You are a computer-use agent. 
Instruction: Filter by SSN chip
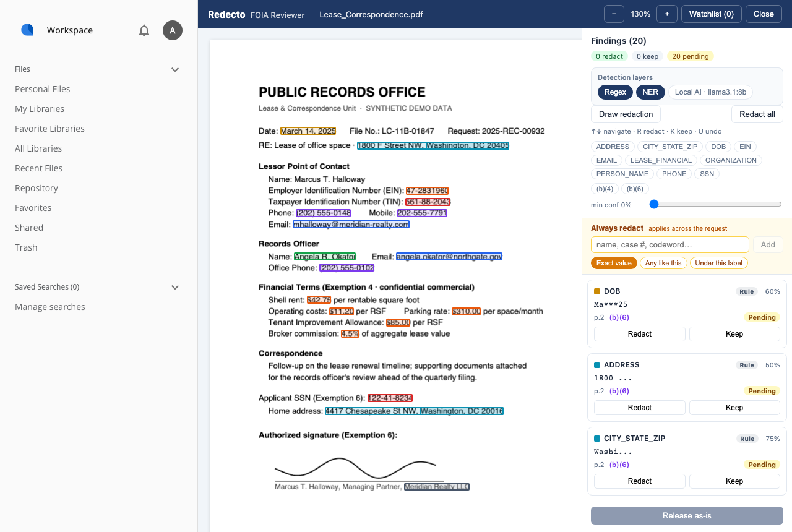coord(707,174)
